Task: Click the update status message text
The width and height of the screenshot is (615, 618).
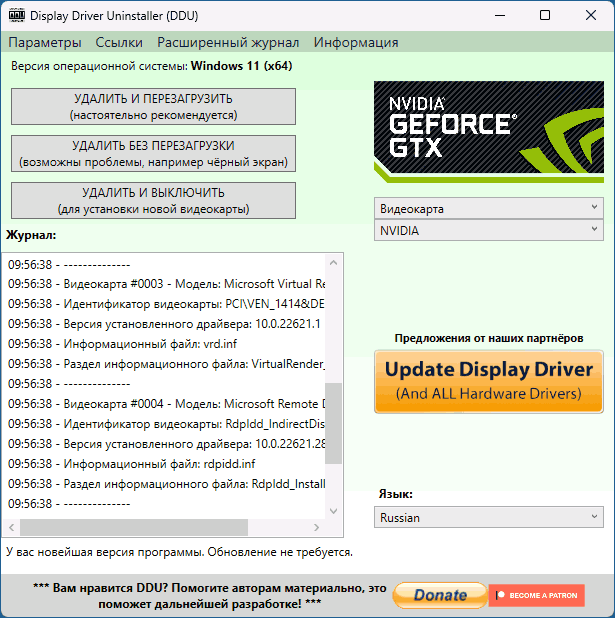Action: coord(179,552)
